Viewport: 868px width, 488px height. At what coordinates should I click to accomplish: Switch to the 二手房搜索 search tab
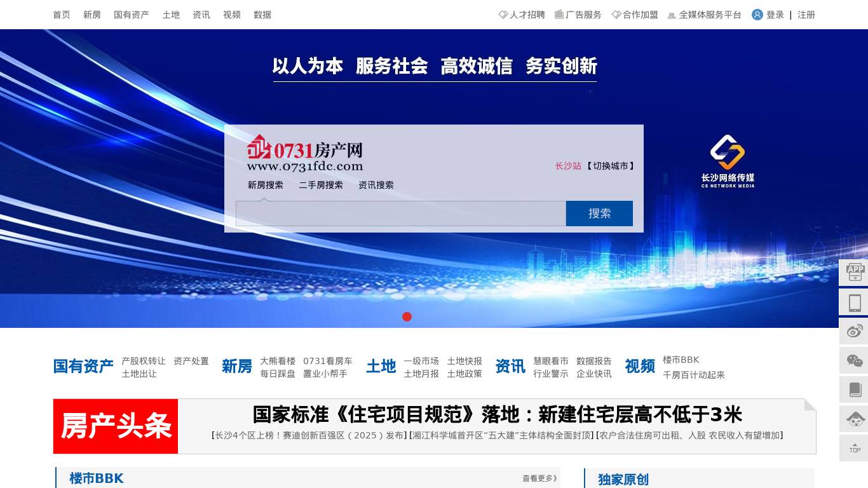pyautogui.click(x=321, y=185)
